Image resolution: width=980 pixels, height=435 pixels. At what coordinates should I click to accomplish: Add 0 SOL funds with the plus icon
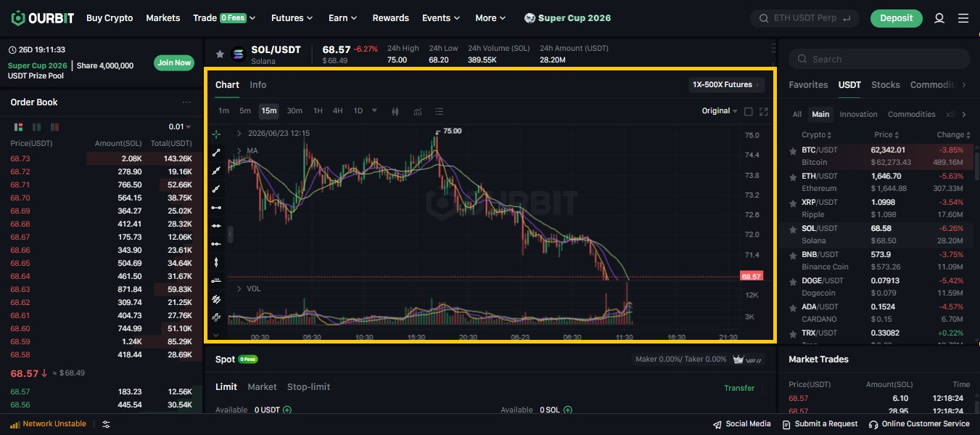point(567,410)
